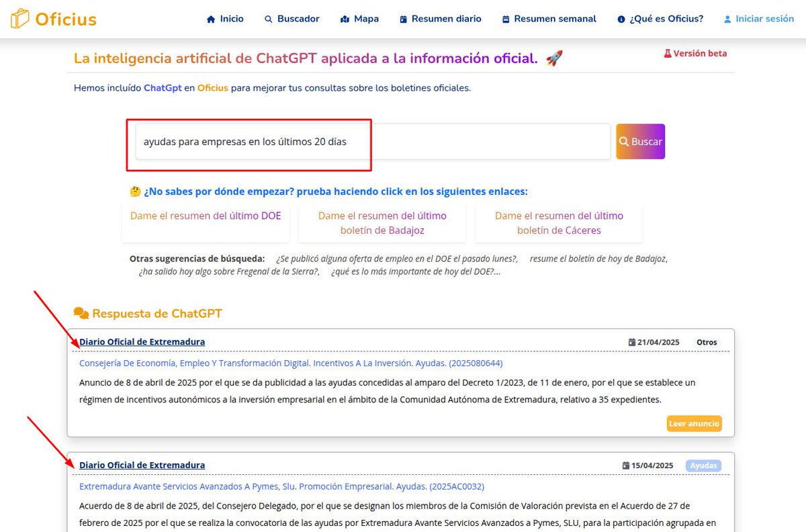Image resolution: width=806 pixels, height=532 pixels.
Task: Click the Oficius box logo icon
Action: tap(19, 18)
